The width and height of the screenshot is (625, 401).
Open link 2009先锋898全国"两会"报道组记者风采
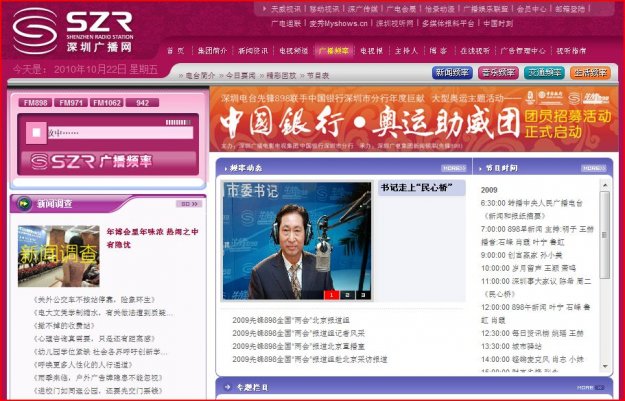(x=299, y=333)
